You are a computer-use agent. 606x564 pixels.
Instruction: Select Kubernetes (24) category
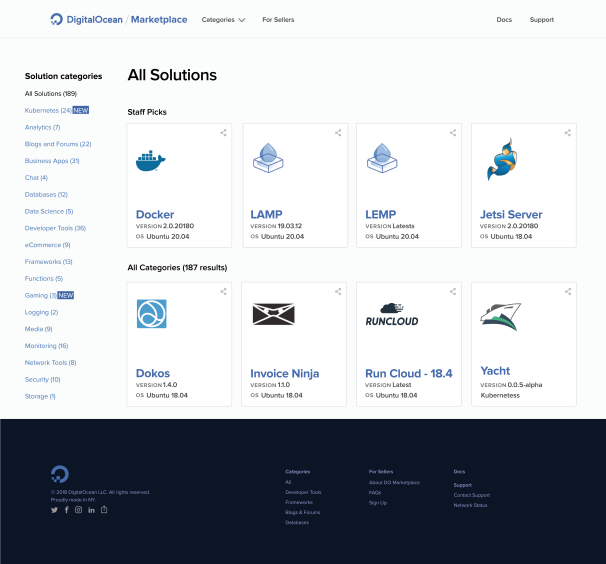point(47,110)
